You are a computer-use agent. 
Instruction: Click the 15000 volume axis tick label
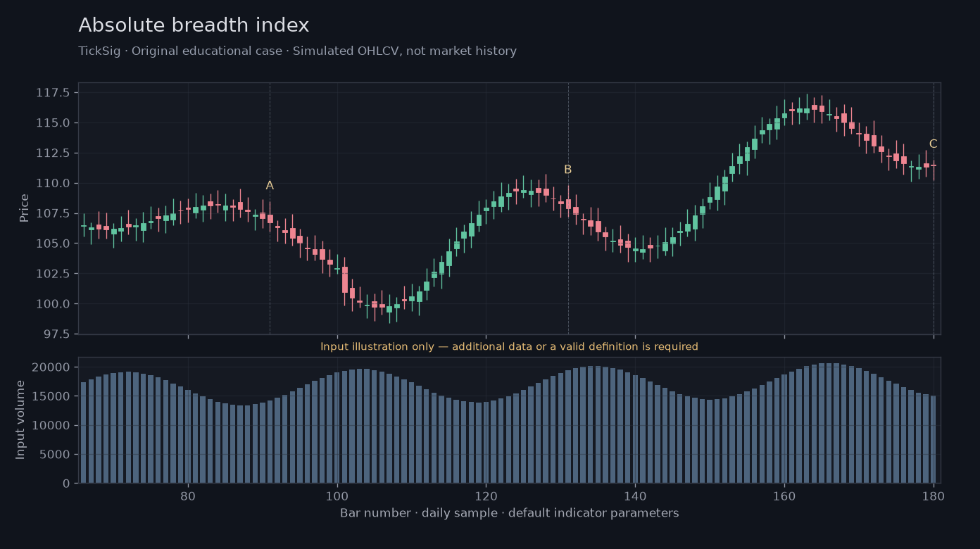coord(52,396)
